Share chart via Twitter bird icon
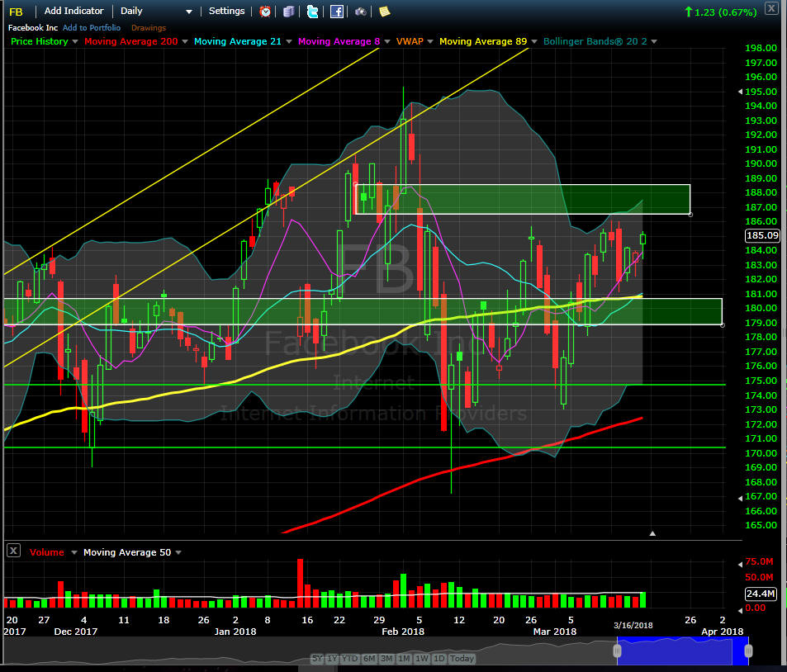This screenshot has width=787, height=672. coord(312,12)
